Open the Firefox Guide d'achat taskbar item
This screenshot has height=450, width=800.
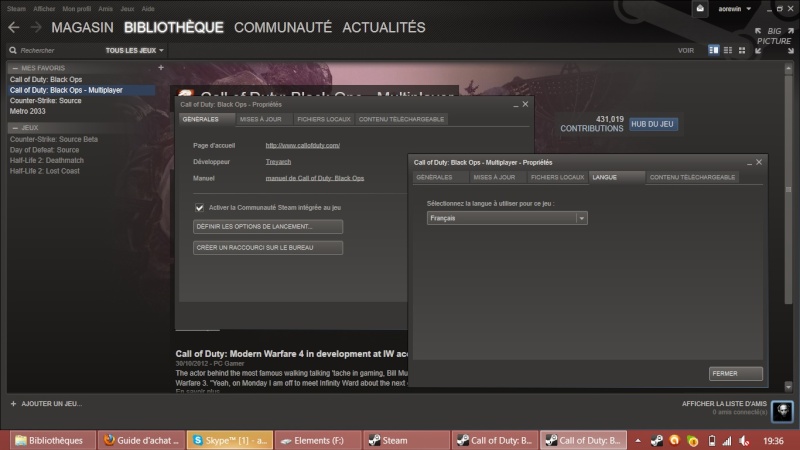141,440
